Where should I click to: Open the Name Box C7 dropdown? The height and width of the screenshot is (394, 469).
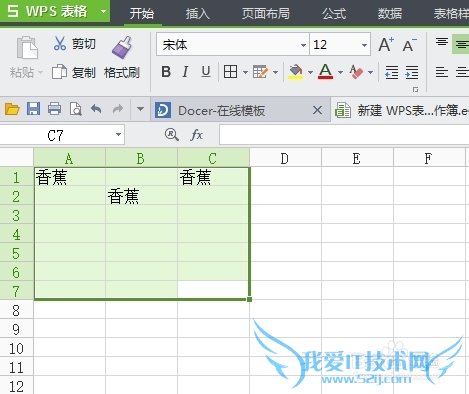click(x=118, y=135)
